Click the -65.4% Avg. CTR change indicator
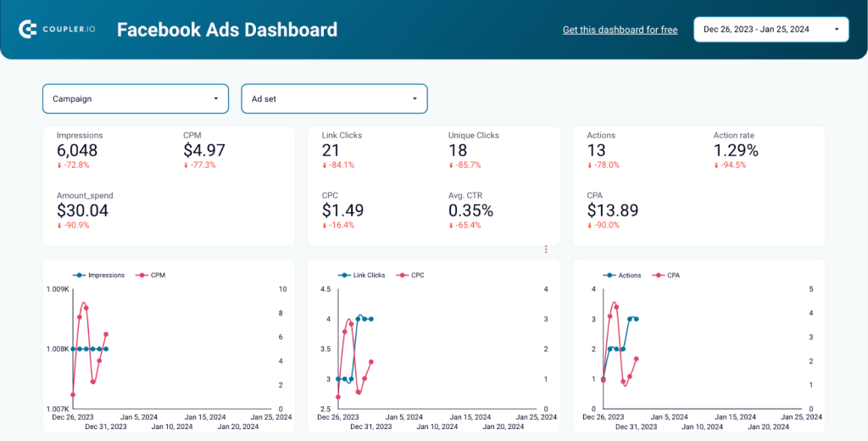 coord(465,226)
